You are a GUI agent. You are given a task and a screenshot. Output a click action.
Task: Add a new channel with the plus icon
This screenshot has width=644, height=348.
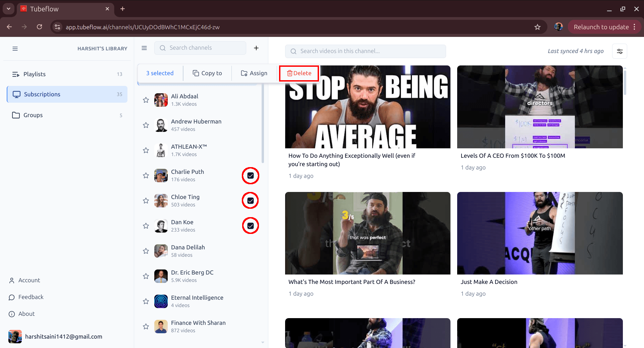click(256, 48)
